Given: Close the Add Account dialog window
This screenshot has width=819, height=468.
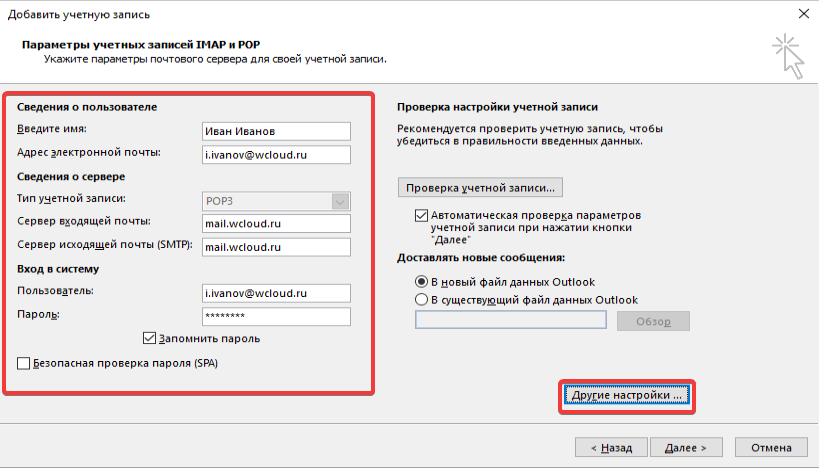Looking at the screenshot, I should [804, 13].
